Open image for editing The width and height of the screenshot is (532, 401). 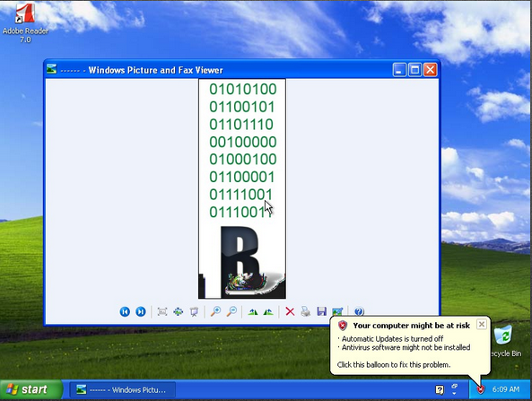337,311
